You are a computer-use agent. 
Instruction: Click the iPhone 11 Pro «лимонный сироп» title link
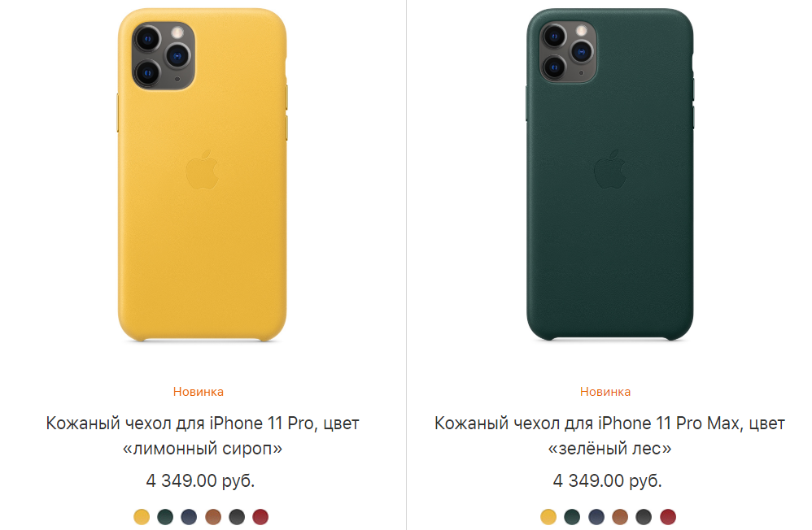click(203, 435)
